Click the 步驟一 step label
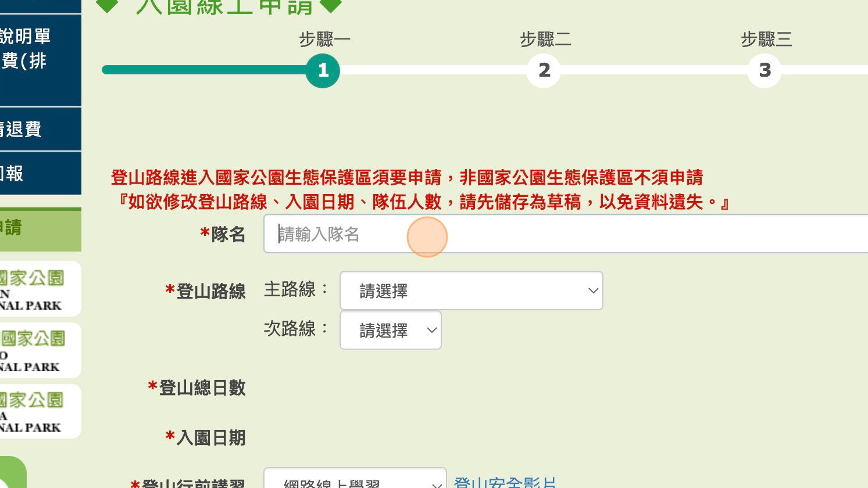868x488 pixels. [x=324, y=40]
